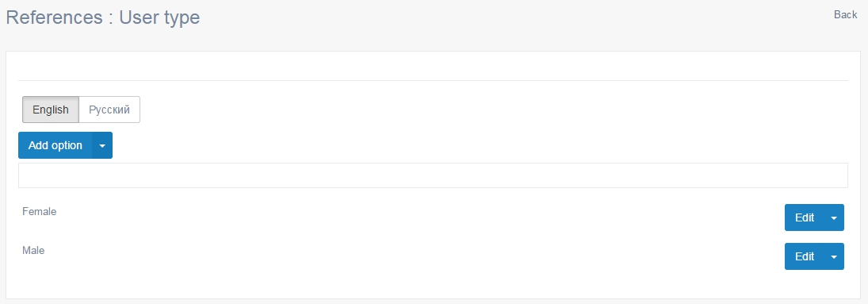Click the References : User type heading

103,17
